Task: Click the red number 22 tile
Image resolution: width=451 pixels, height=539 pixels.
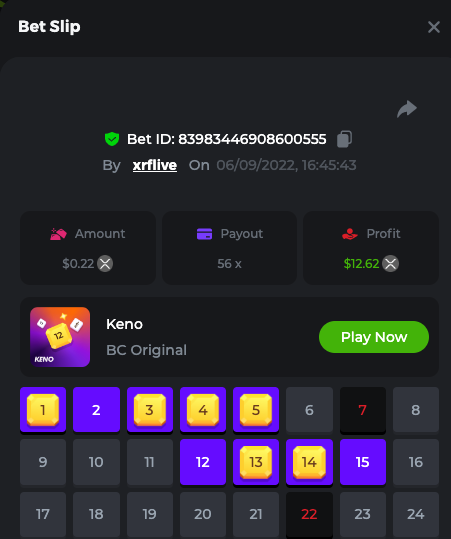Action: tap(309, 514)
